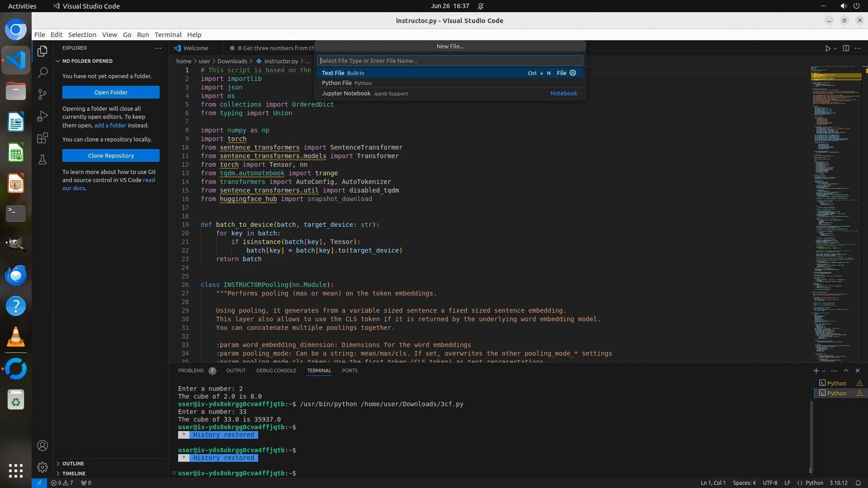
Task: Click the Split Editor Right icon
Action: point(846,48)
